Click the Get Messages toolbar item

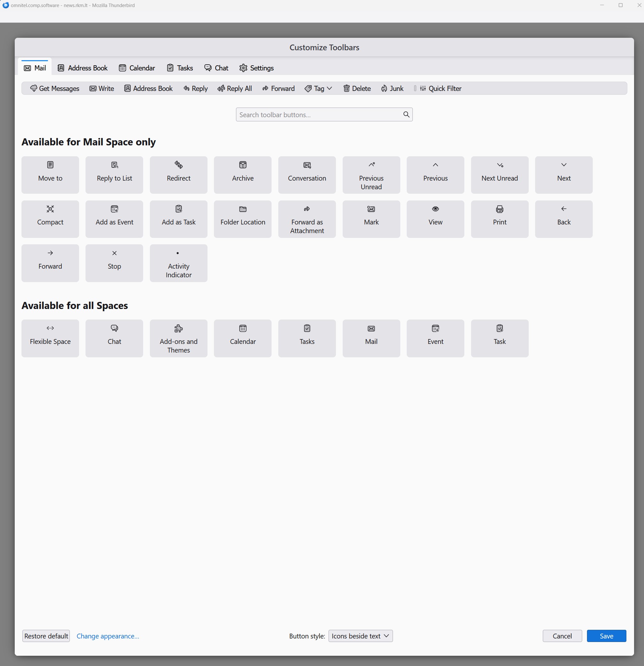tap(55, 88)
